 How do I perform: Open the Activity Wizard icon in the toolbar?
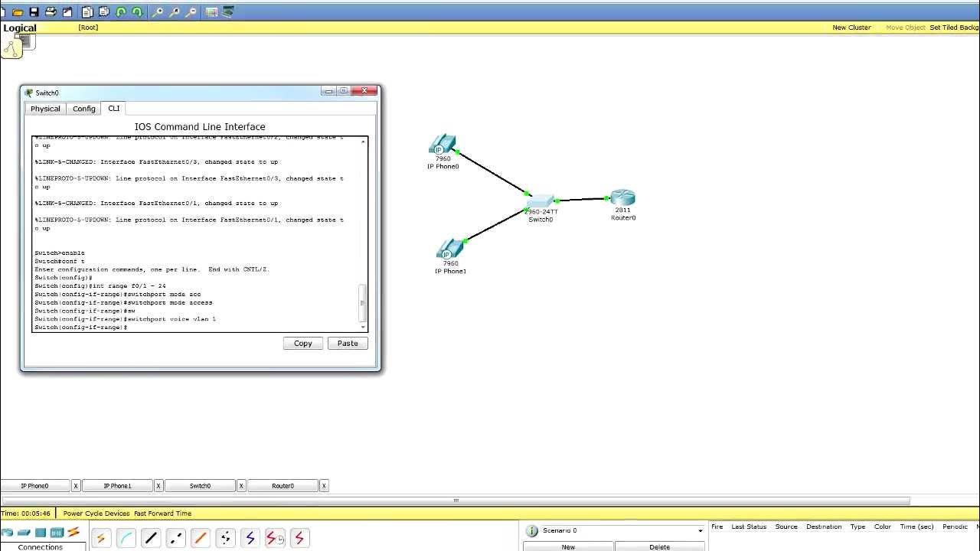[x=67, y=12]
